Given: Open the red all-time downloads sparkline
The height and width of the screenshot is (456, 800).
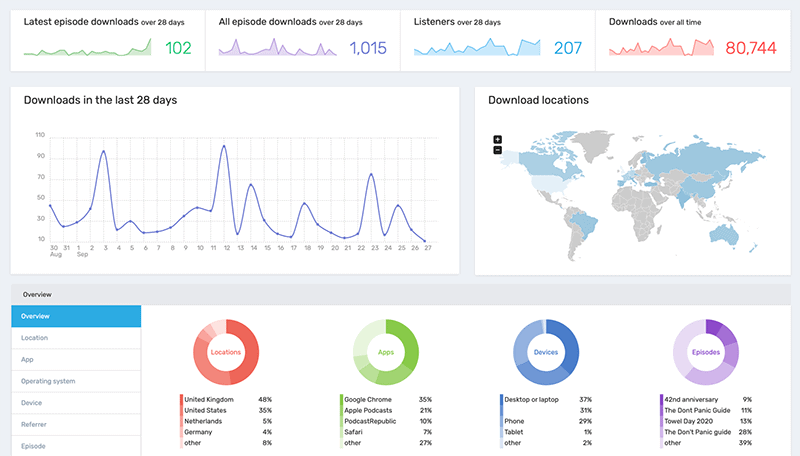Looking at the screenshot, I should [661, 47].
